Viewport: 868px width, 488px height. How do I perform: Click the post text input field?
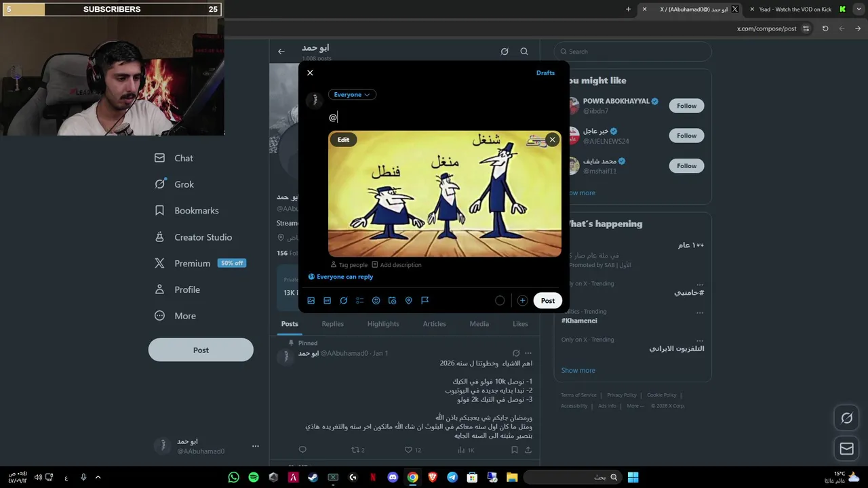[x=444, y=117]
